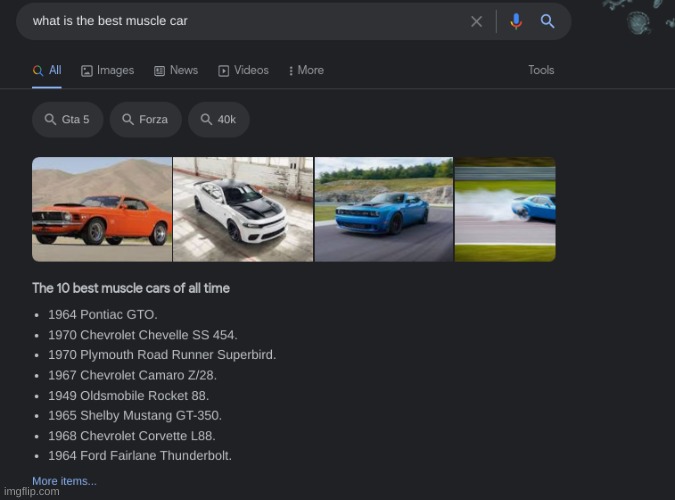Open the Tools options
Image resolution: width=675 pixels, height=500 pixels.
click(x=541, y=70)
